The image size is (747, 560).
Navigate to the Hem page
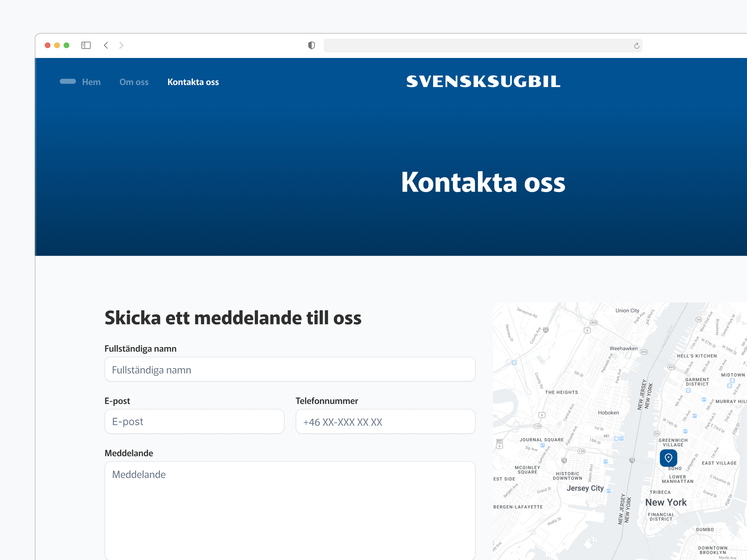(91, 82)
